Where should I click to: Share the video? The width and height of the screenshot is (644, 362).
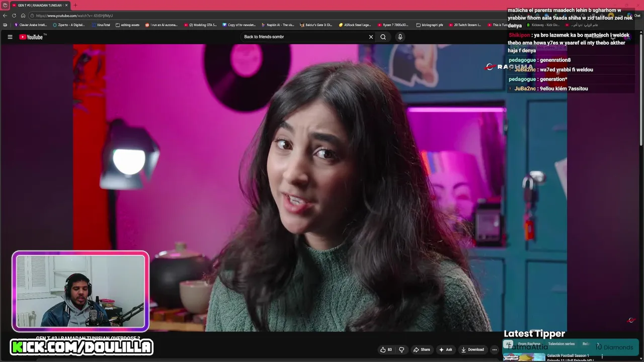[x=422, y=349]
